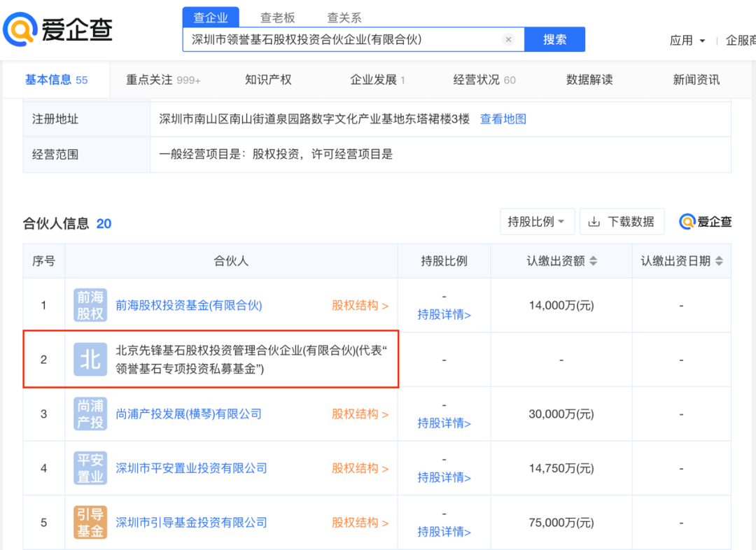Open the 应用 dropdown menu
The height and width of the screenshot is (550, 756).
(687, 41)
